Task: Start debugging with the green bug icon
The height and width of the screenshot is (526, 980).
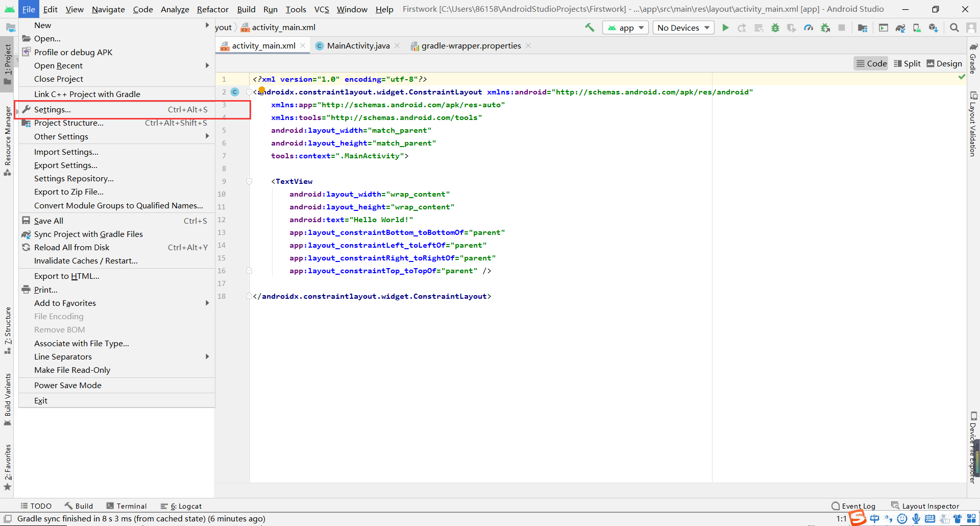Action: pos(775,28)
